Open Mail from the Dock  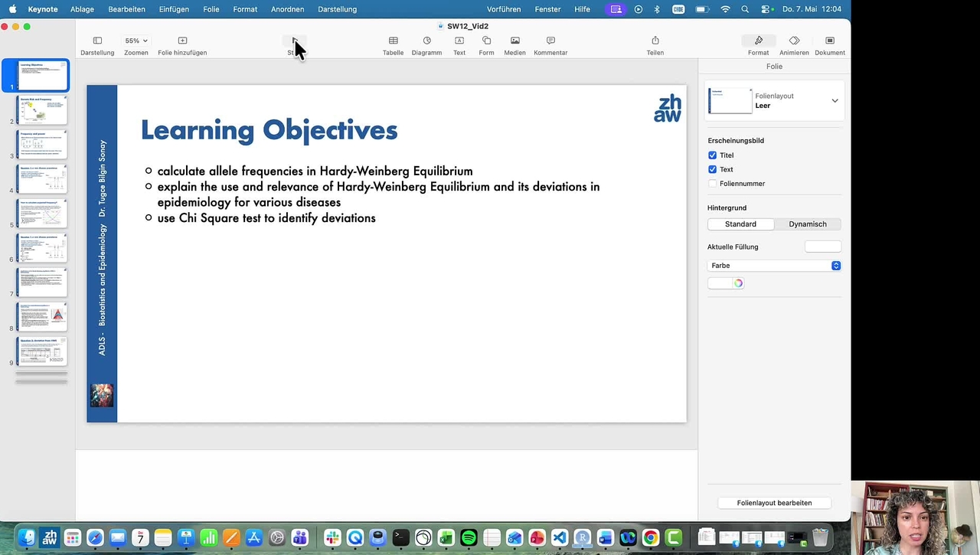point(117,538)
